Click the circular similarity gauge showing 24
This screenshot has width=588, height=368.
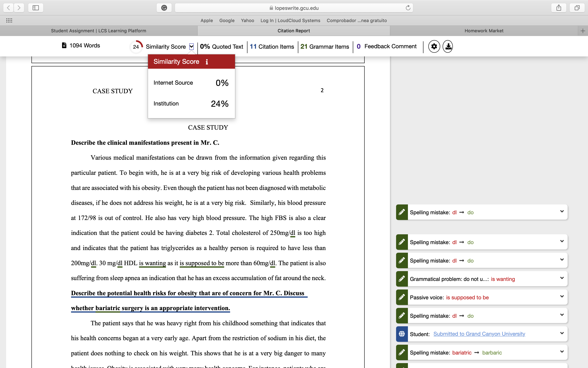[136, 47]
